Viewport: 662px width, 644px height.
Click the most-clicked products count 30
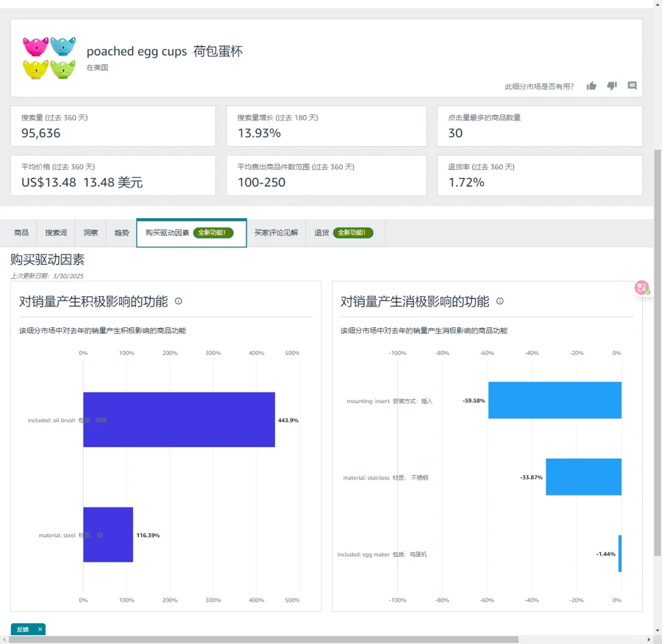(x=455, y=133)
